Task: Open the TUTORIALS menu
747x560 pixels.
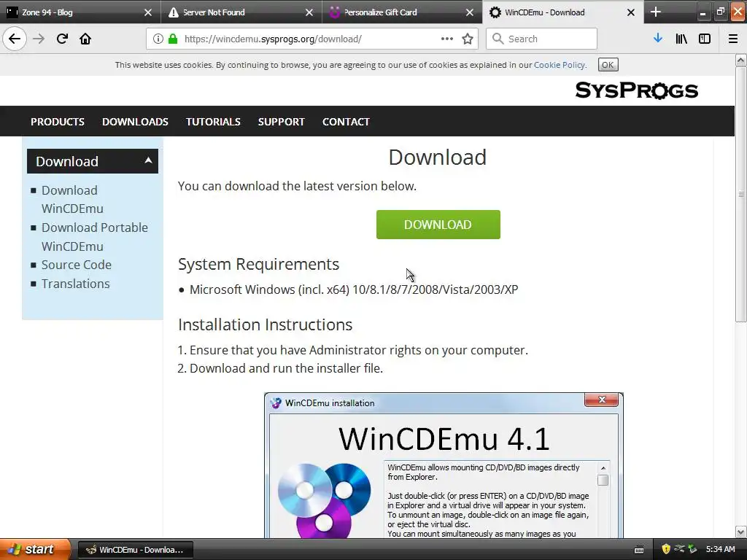Action: click(x=213, y=122)
